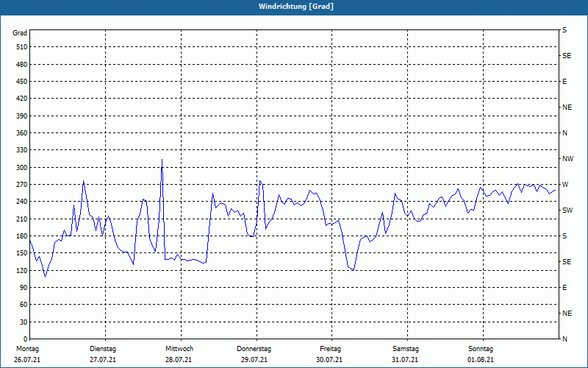Click the "S" compass label level with 180

pos(564,236)
